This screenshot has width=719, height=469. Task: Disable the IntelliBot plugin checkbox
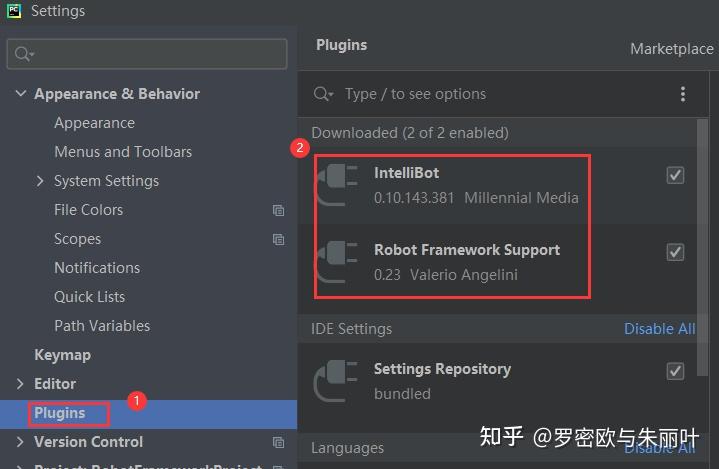(x=675, y=175)
